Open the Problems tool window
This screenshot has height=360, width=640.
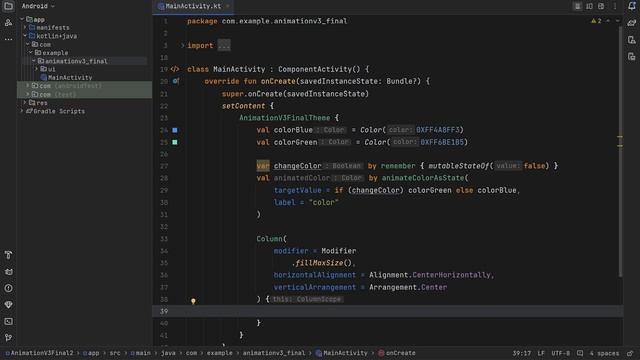(x=8, y=288)
